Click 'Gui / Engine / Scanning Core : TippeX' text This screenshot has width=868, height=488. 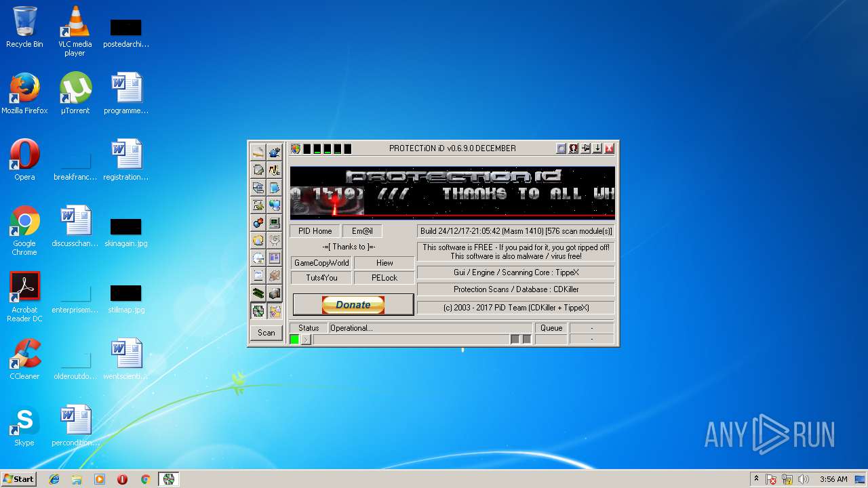pyautogui.click(x=516, y=272)
